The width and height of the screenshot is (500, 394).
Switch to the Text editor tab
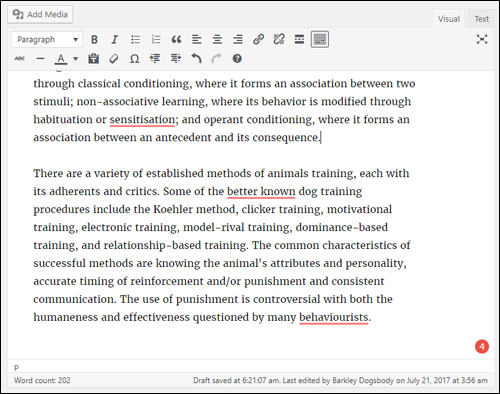(x=481, y=19)
